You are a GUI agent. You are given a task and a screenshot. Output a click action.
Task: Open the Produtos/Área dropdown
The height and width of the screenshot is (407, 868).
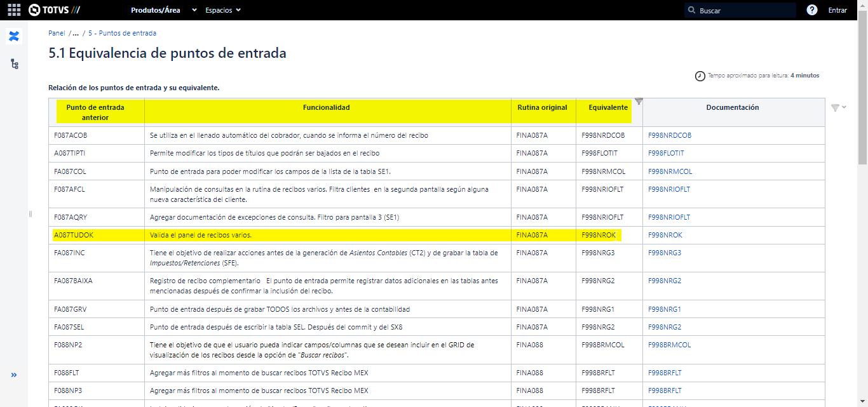click(164, 10)
